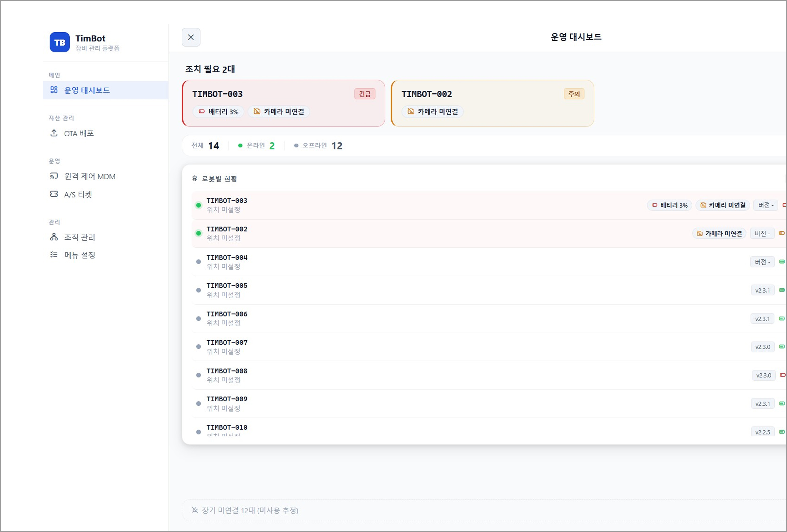Select the TIMBOT-004 row
Screen dimensions: 787x532
(489, 262)
